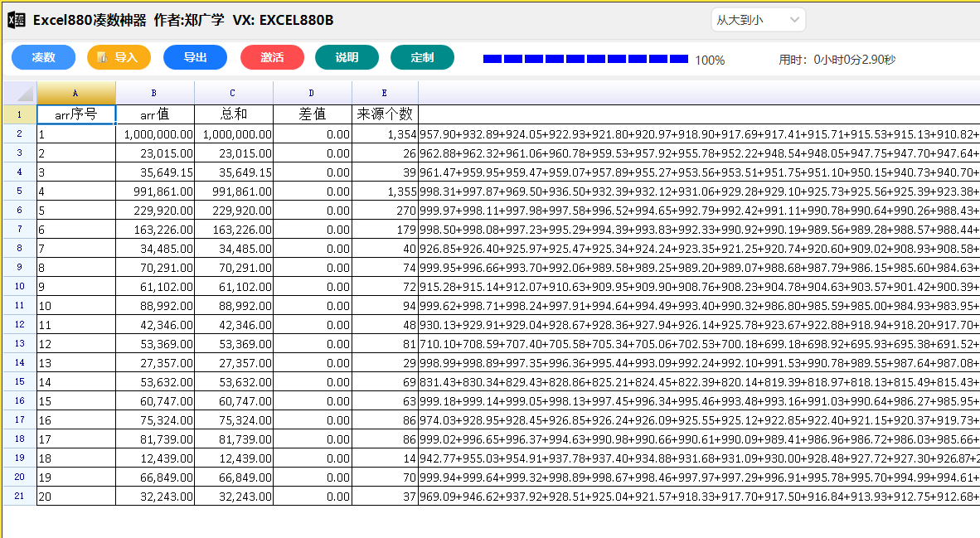The image size is (980, 538).
Task: Click the 总和 cell showing 32,243.00
Action: pos(234,497)
